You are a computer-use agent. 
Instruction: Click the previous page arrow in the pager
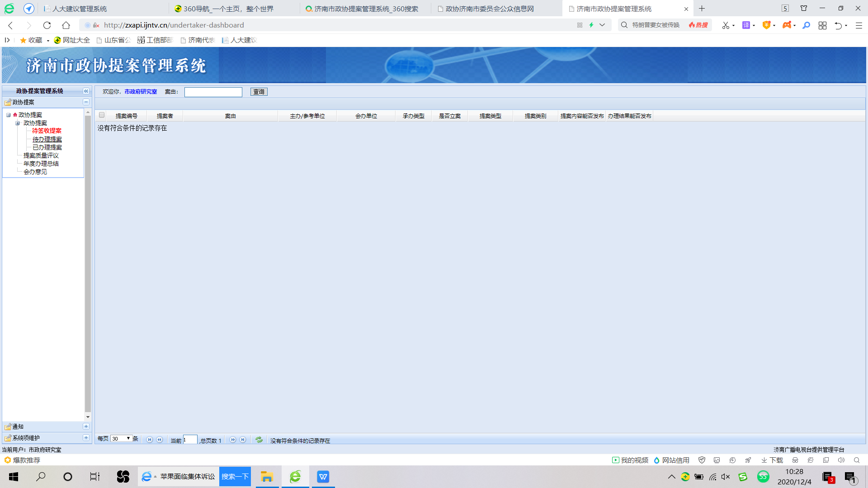coord(160,440)
